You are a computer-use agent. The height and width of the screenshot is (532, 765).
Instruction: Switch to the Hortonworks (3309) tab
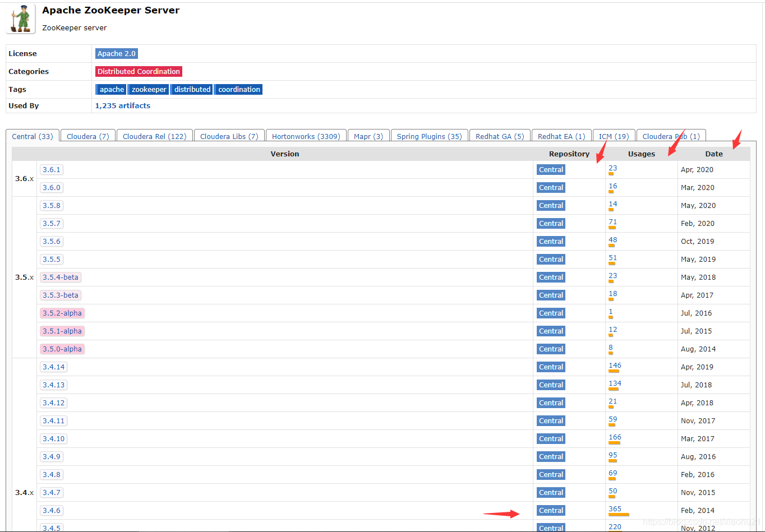tap(306, 136)
